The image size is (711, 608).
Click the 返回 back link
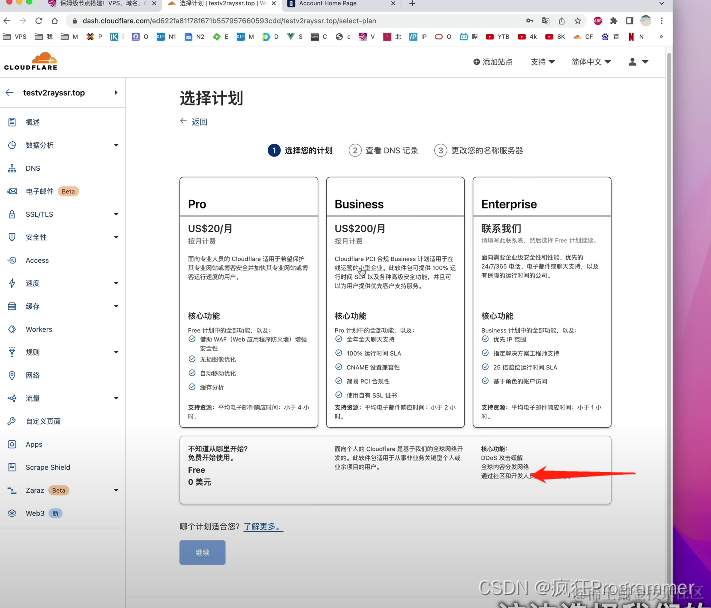(x=194, y=122)
